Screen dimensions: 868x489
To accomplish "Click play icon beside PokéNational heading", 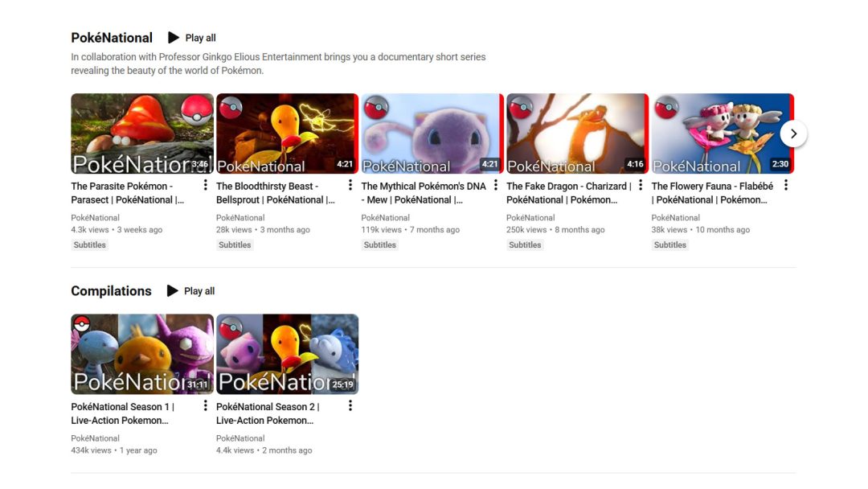I will tap(174, 38).
